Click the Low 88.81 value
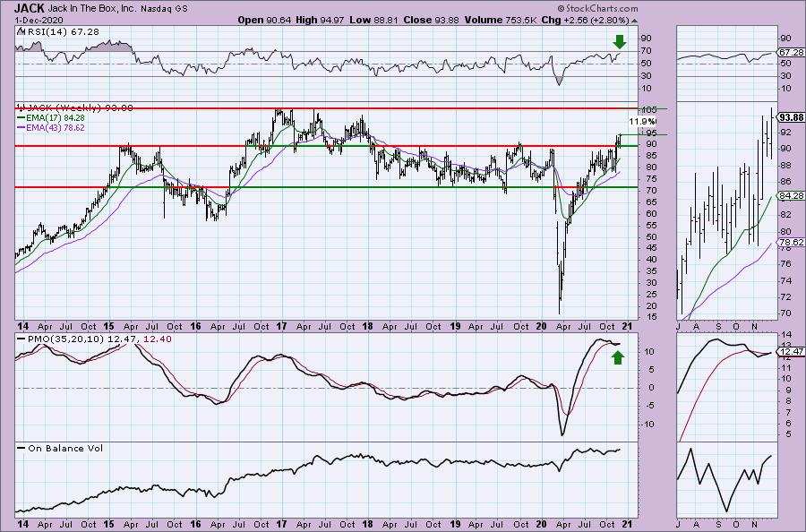The height and width of the screenshot is (532, 806). [x=374, y=20]
